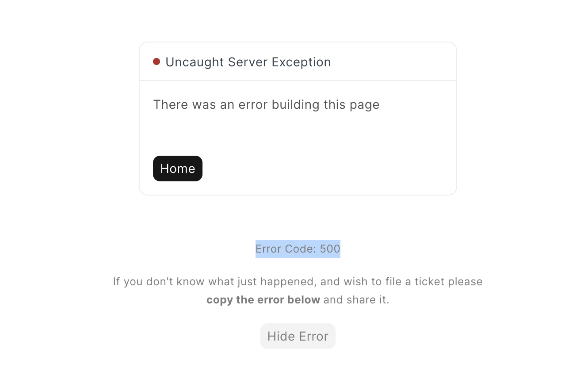Image resolution: width=588 pixels, height=368 pixels.
Task: Click the number 500 in the error code
Action: pyautogui.click(x=330, y=249)
